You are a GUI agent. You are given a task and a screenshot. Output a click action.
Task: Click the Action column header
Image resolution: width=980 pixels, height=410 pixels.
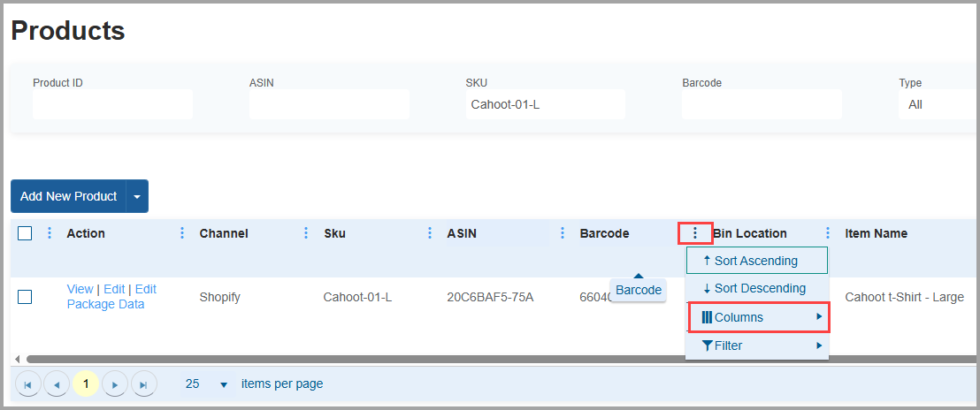[x=86, y=233]
